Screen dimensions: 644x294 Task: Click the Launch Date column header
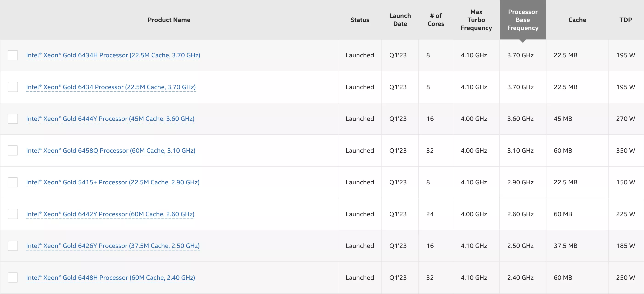[400, 20]
